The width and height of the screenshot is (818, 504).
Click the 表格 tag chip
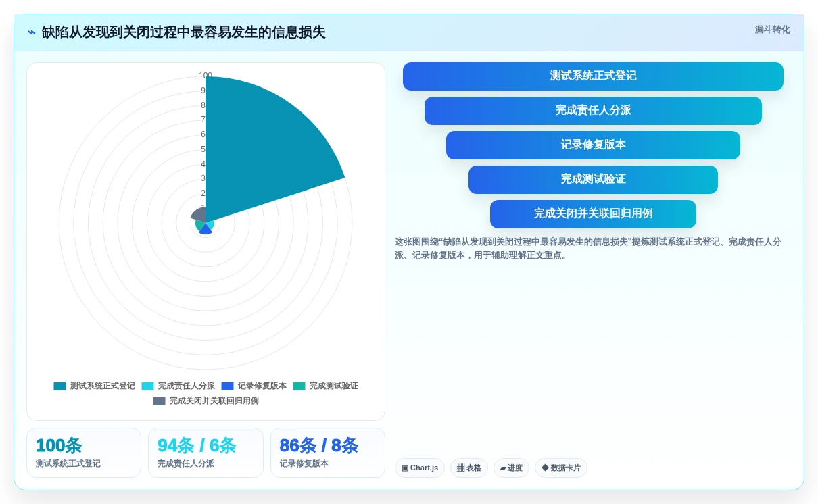click(469, 468)
